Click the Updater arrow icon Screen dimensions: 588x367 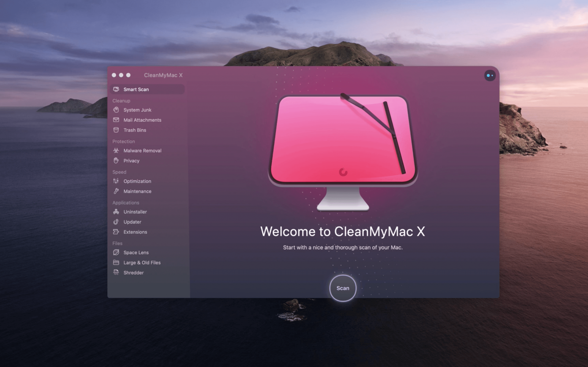tap(116, 222)
